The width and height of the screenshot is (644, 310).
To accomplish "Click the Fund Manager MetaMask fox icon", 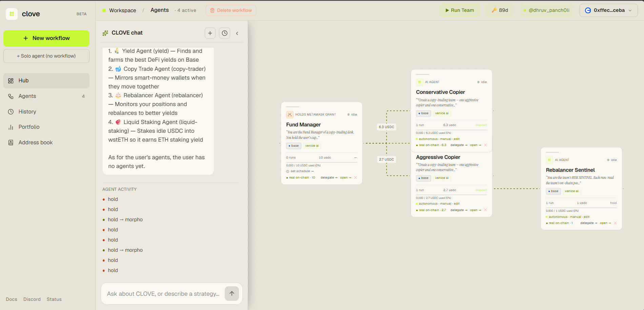I will 290,115.
